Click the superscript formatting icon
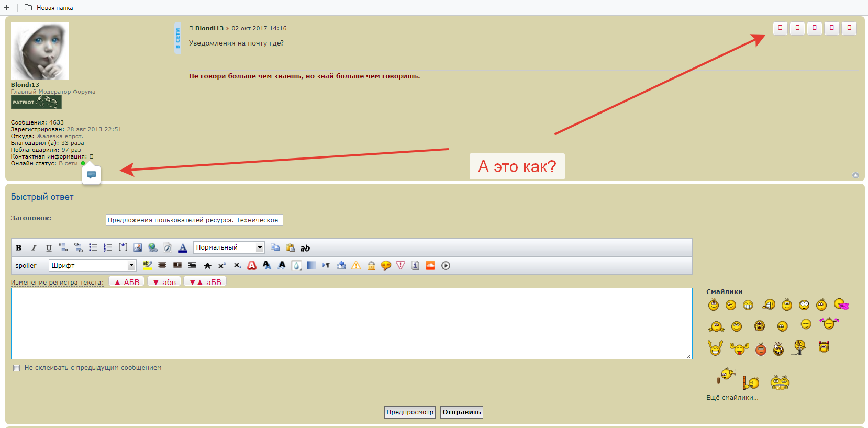The height and width of the screenshot is (428, 868). [222, 266]
